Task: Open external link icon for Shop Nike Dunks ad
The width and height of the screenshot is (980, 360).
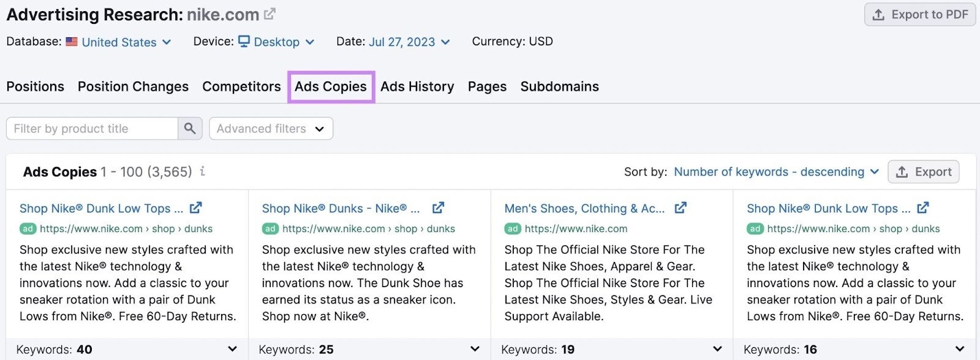Action: (x=438, y=208)
